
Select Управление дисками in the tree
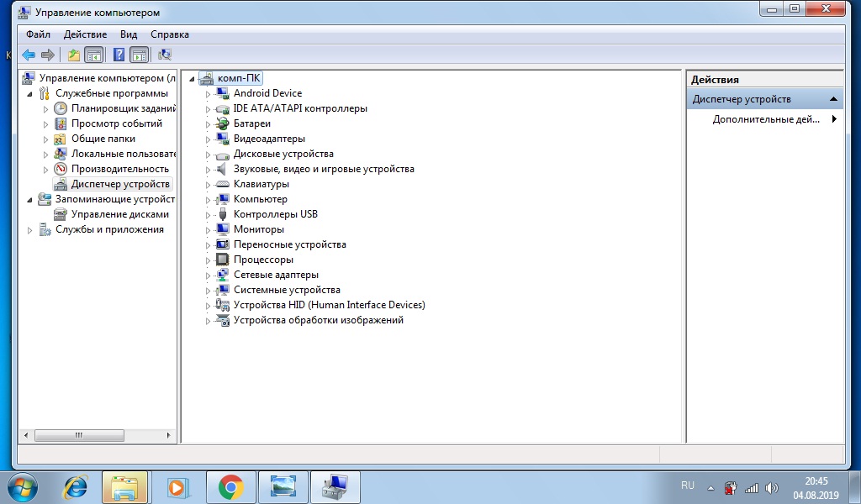[119, 214]
